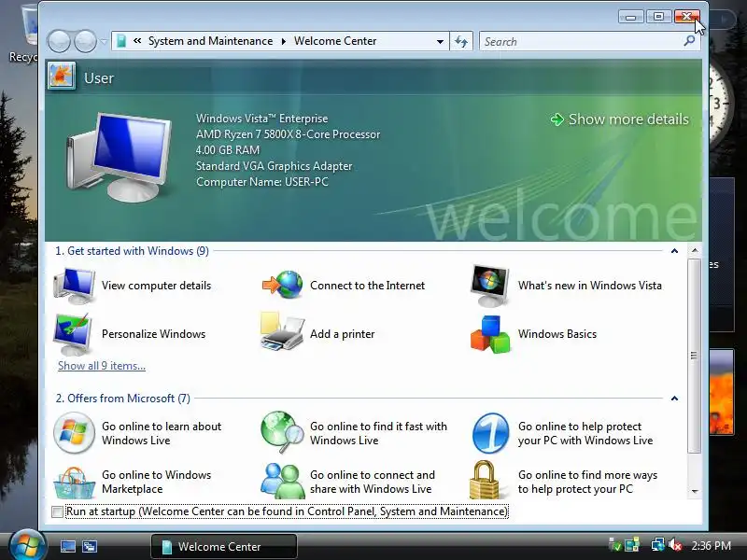Click the Welcome Center taskbar button
Image resolution: width=747 pixels, height=560 pixels.
tap(224, 546)
